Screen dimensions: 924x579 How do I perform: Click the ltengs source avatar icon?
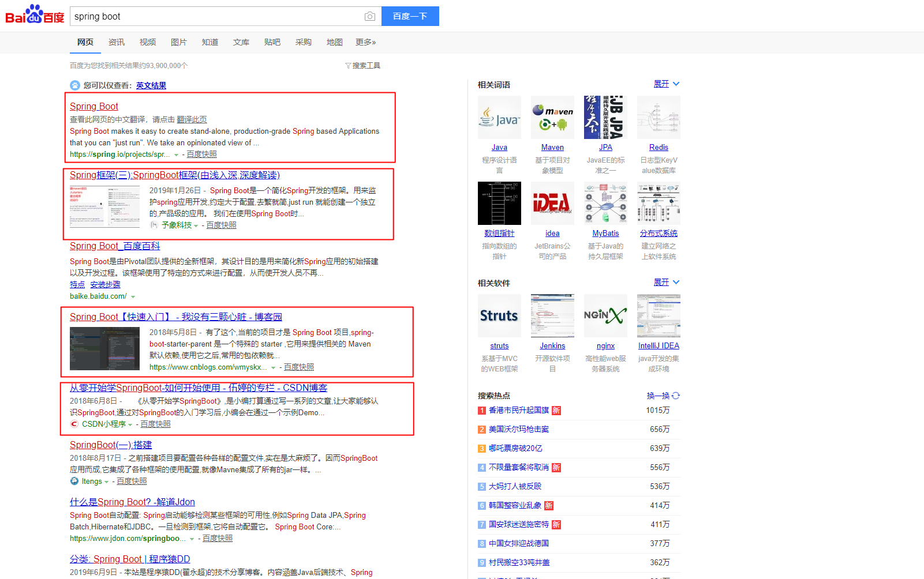tap(74, 481)
